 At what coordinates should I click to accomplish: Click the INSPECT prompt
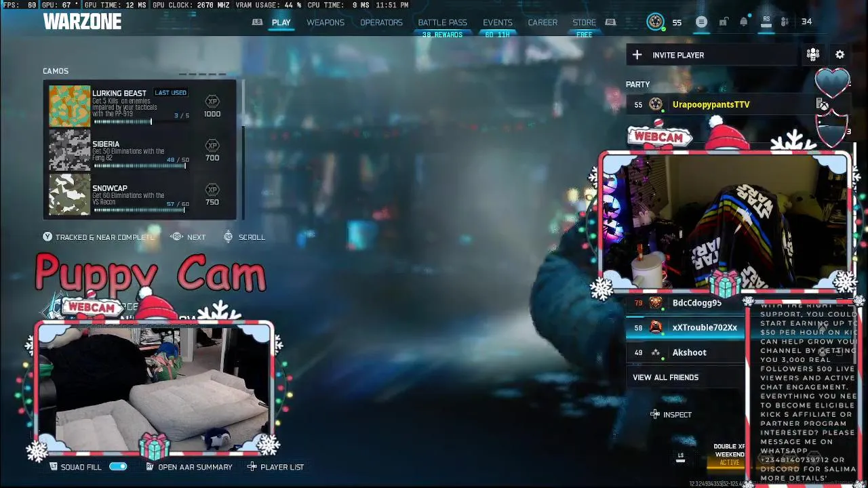(x=671, y=415)
